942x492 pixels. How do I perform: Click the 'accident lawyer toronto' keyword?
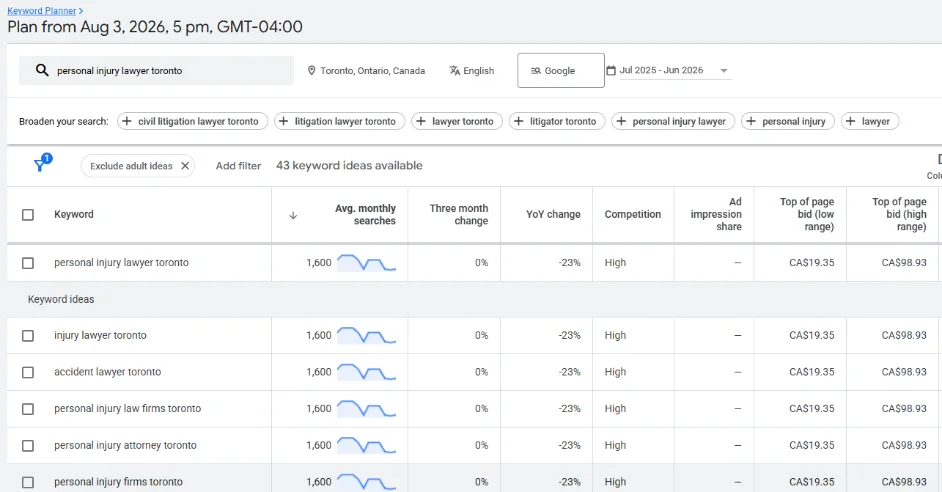(108, 372)
